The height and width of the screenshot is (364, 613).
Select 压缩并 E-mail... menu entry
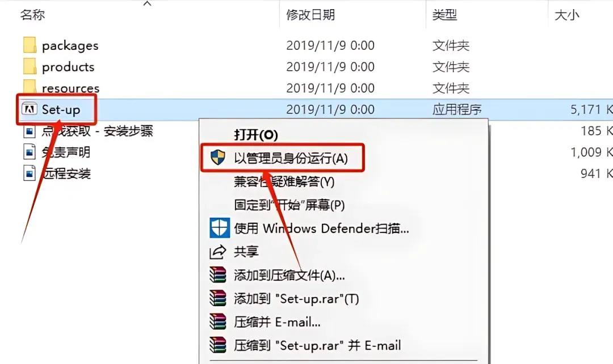pyautogui.click(x=277, y=322)
